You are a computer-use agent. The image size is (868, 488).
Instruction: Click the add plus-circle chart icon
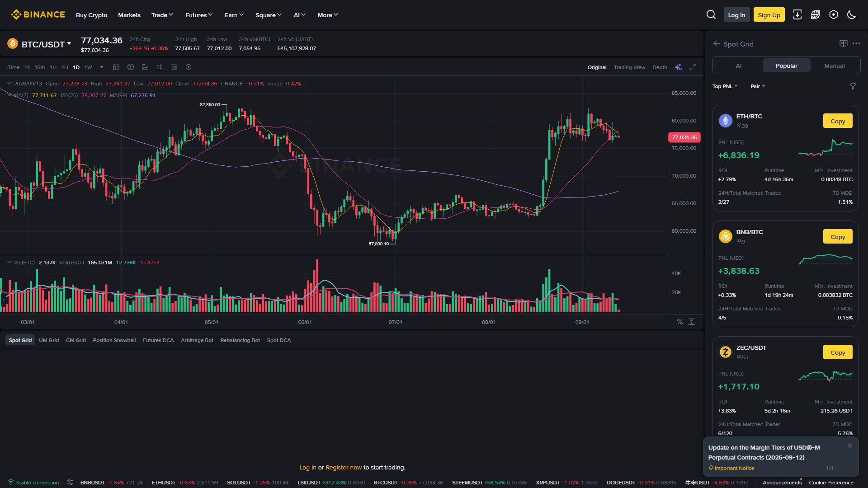click(131, 67)
